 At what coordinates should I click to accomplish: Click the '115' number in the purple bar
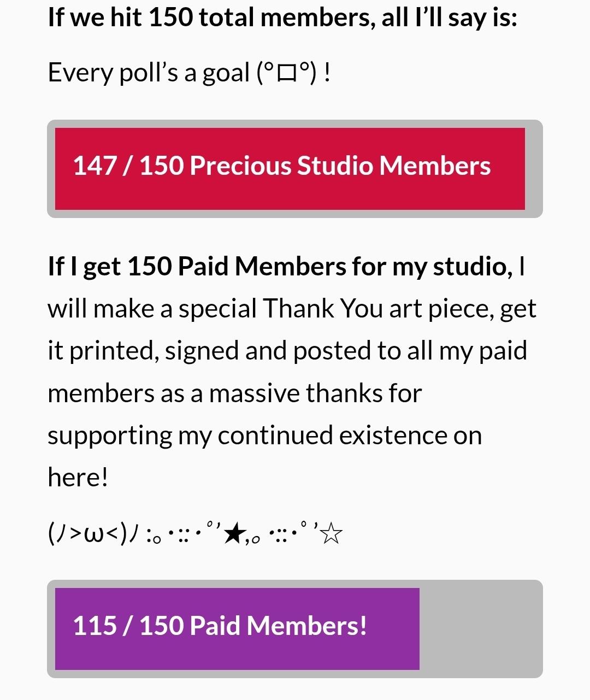click(x=95, y=626)
